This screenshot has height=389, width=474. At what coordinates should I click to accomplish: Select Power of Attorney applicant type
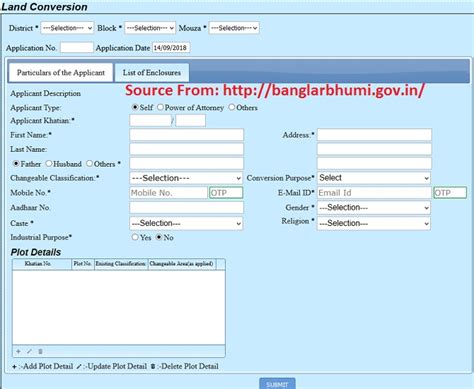click(160, 107)
